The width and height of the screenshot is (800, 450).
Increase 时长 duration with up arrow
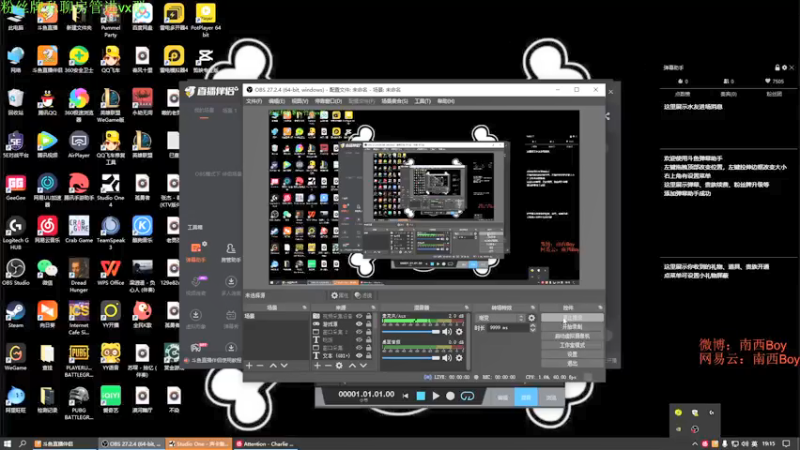(x=533, y=326)
